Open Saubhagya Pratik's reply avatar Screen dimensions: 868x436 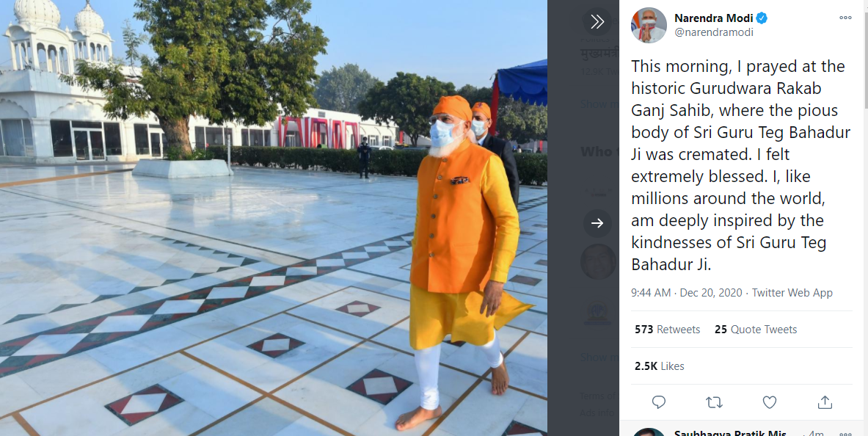point(649,432)
